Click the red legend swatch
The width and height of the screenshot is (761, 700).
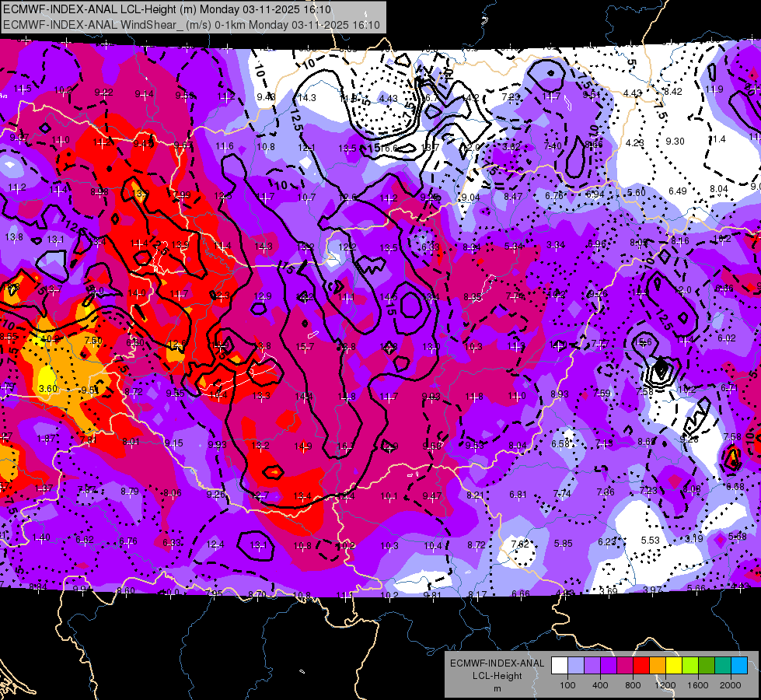click(x=641, y=666)
